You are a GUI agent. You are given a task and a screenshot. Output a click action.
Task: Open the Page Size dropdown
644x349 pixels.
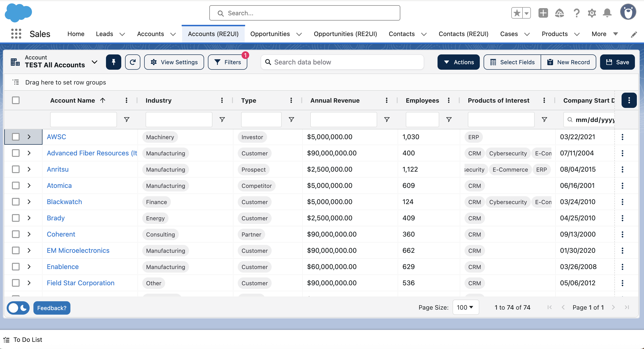[465, 307]
